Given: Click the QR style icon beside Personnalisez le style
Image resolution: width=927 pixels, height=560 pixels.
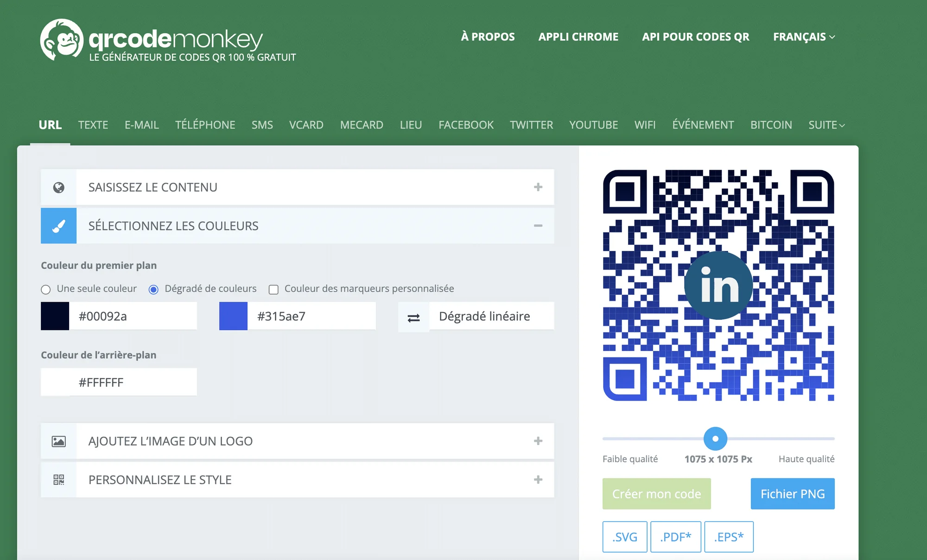Looking at the screenshot, I should point(59,480).
